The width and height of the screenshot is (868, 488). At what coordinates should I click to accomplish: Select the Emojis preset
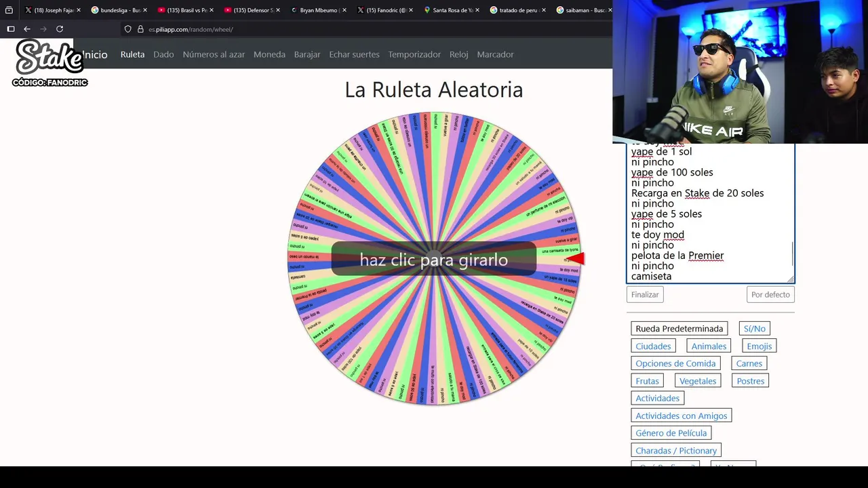click(759, 346)
